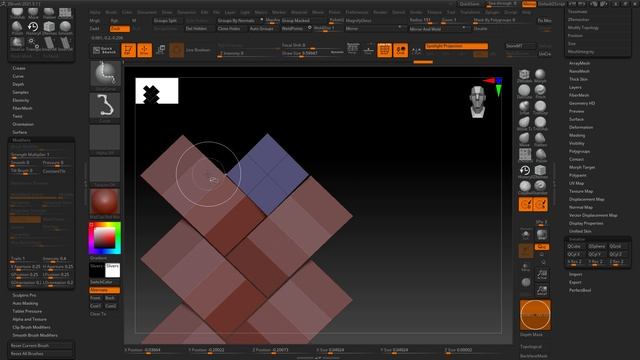Select the Smooth brush icon

(65, 28)
